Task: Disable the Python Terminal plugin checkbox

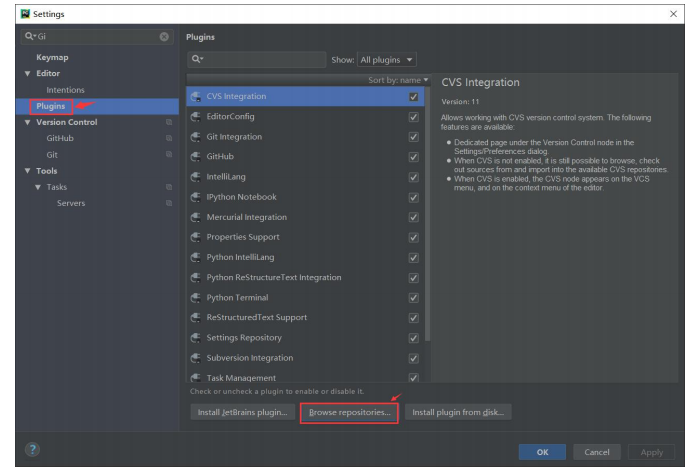Action: [413, 298]
